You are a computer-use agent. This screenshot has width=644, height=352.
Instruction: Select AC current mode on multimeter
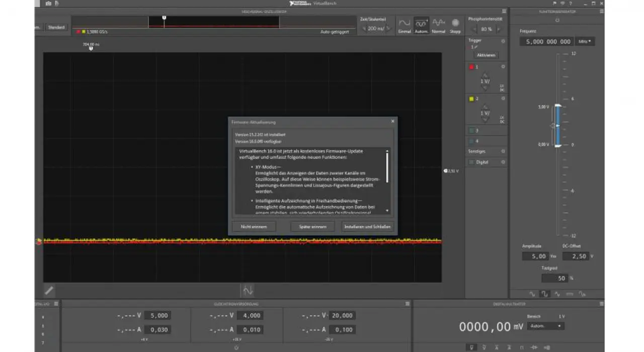[x=509, y=347]
